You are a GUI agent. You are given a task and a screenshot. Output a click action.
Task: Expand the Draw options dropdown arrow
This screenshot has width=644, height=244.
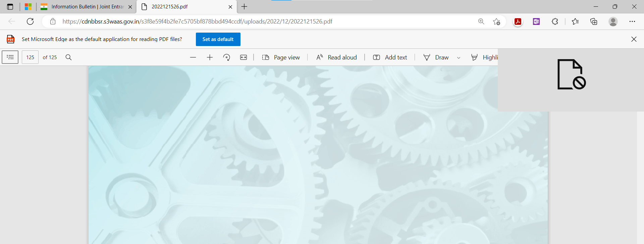coord(459,57)
